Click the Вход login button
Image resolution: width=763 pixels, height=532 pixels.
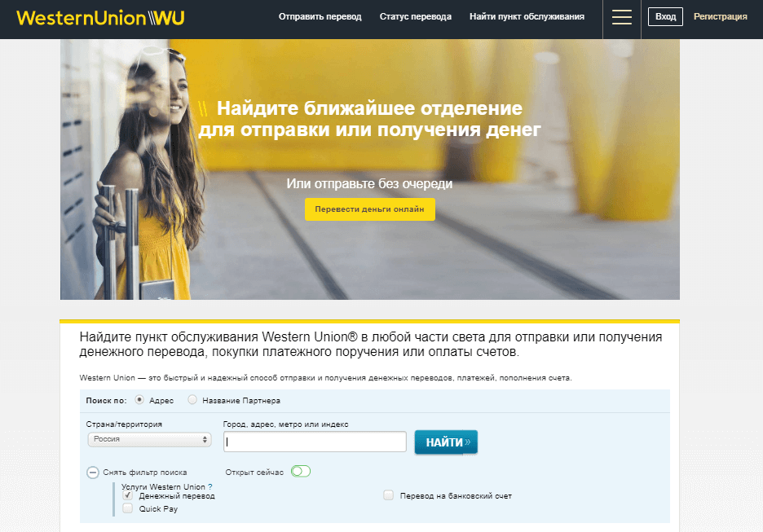[x=665, y=17]
